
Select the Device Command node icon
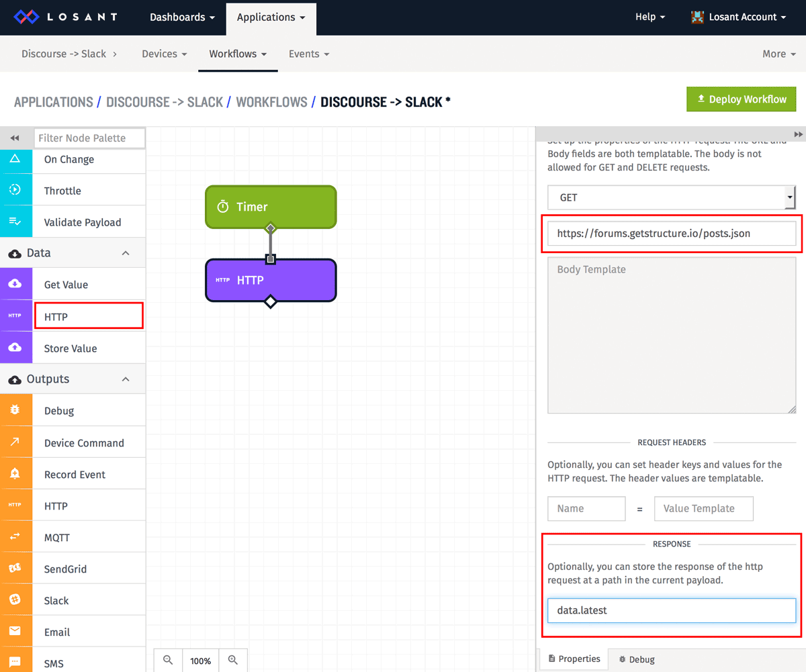click(x=15, y=442)
